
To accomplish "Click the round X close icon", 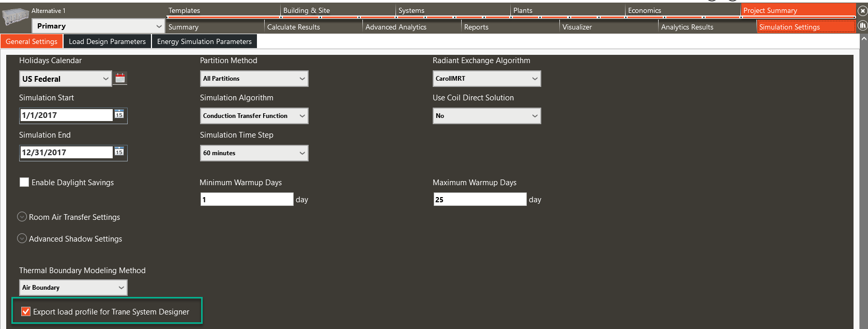I will pyautogui.click(x=862, y=10).
